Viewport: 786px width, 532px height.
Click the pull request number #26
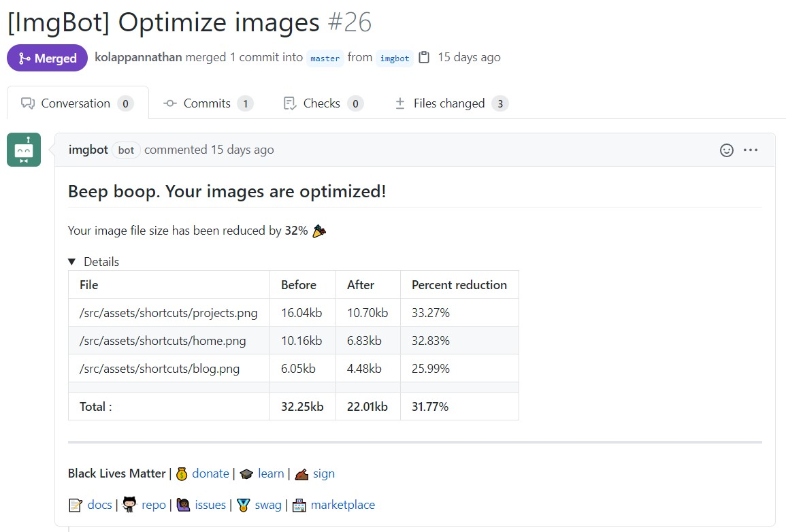tap(349, 22)
